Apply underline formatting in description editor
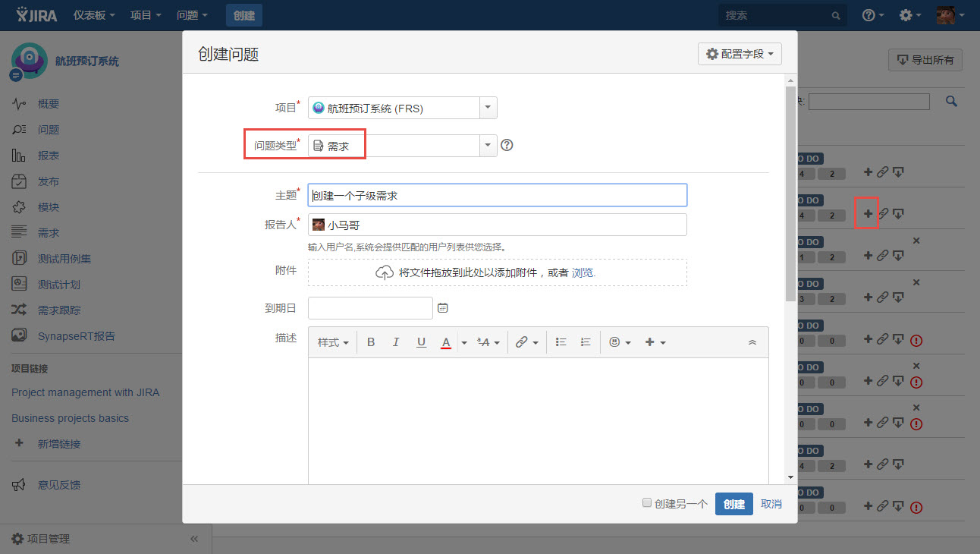 click(x=421, y=342)
